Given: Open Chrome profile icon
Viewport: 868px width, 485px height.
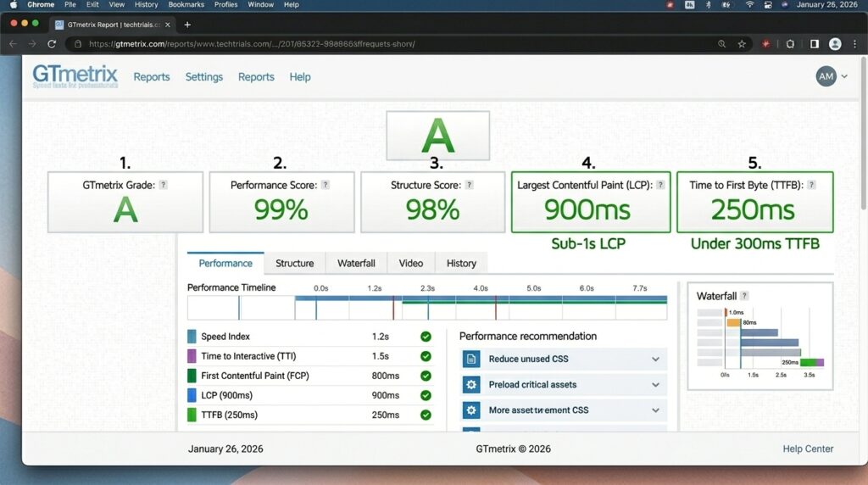Looking at the screenshot, I should 835,44.
